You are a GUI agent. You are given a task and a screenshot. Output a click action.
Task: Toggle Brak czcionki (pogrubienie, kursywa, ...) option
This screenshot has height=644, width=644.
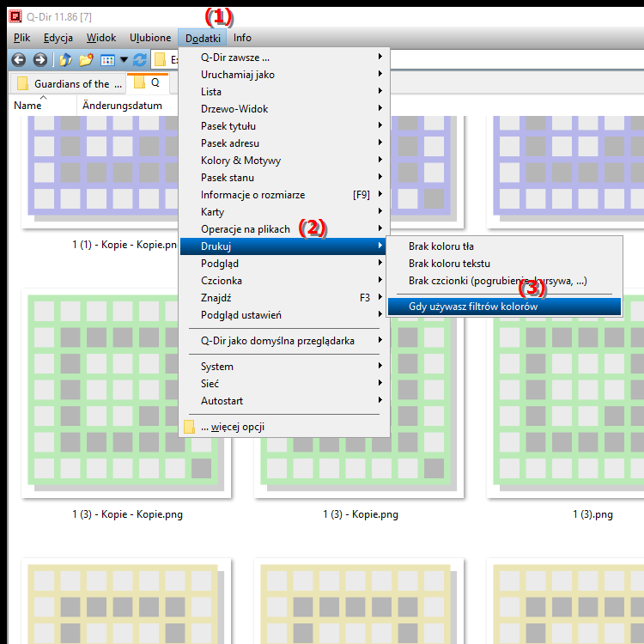point(504,281)
